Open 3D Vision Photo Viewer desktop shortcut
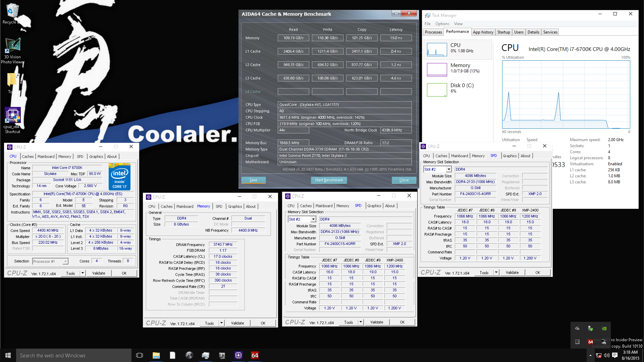The height and width of the screenshot is (362, 644). pos(12,50)
